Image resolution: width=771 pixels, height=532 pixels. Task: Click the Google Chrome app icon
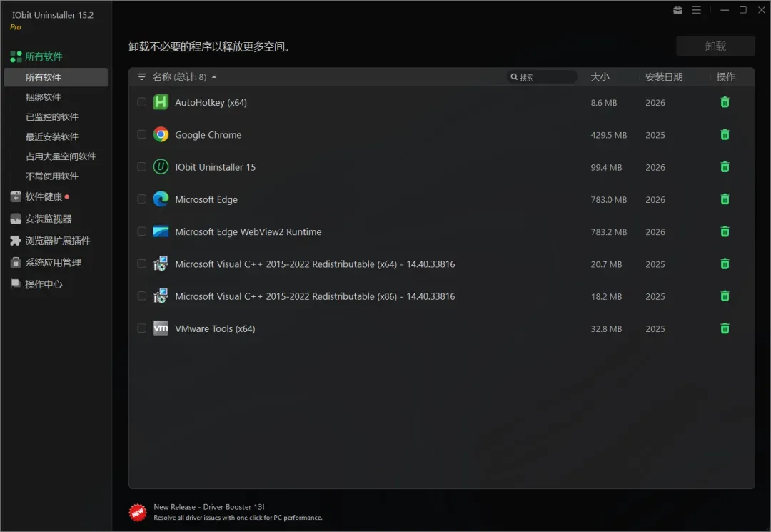point(161,135)
